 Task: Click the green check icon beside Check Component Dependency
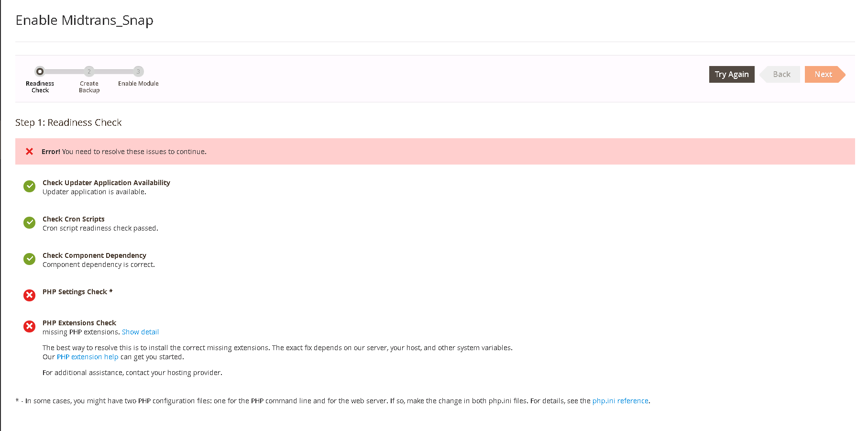[29, 259]
